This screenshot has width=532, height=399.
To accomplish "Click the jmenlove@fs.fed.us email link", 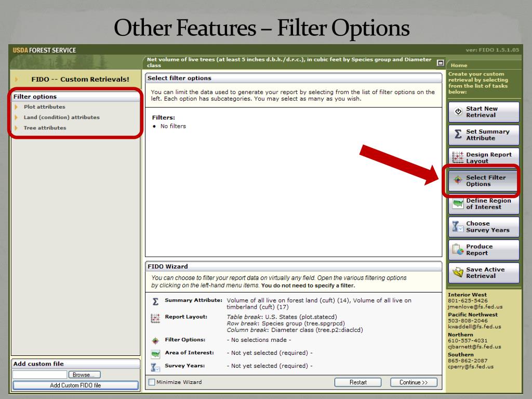I will [x=475, y=307].
